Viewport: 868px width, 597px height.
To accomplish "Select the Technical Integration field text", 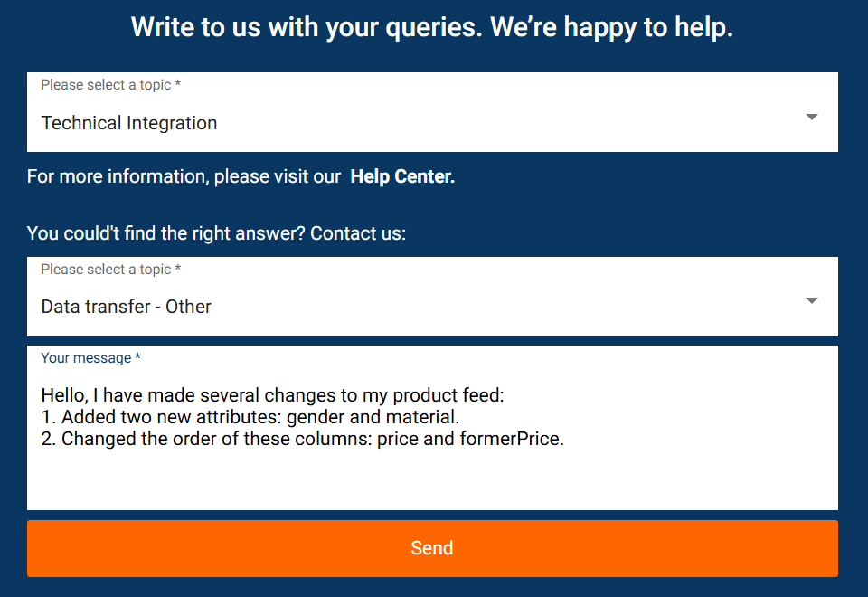I will 128,122.
